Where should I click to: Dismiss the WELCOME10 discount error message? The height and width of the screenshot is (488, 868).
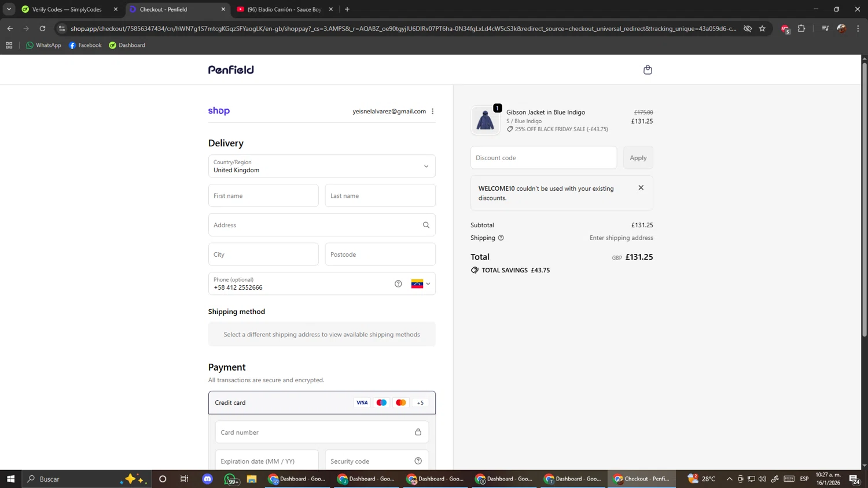pos(641,188)
